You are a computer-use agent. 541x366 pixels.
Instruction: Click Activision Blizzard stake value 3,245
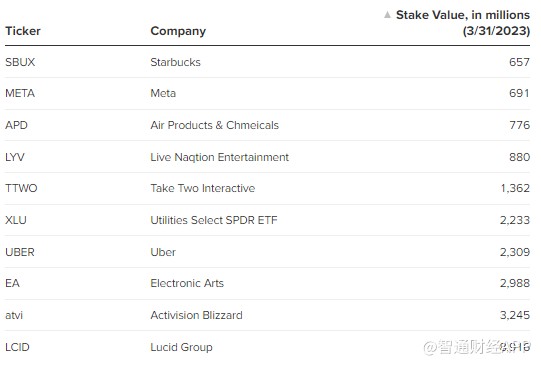[515, 315]
